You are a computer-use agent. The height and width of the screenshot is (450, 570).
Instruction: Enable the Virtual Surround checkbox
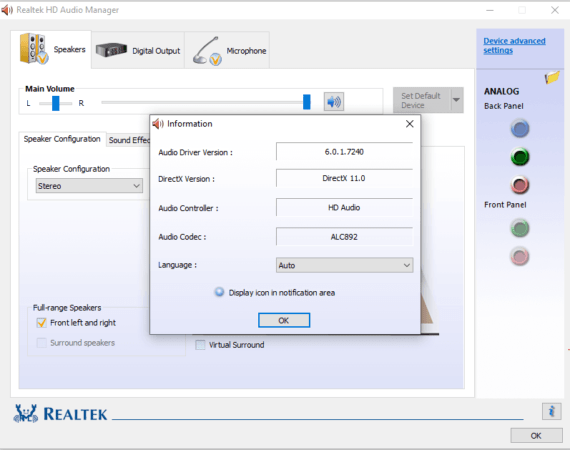click(x=200, y=345)
